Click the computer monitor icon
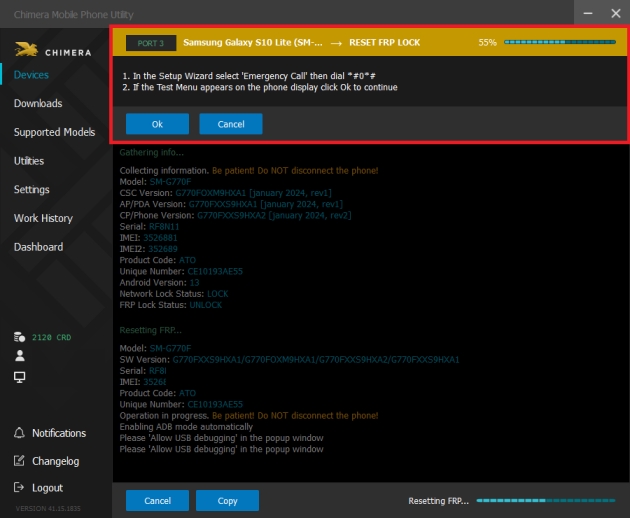Screen dimensions: 630x518 tap(19, 377)
